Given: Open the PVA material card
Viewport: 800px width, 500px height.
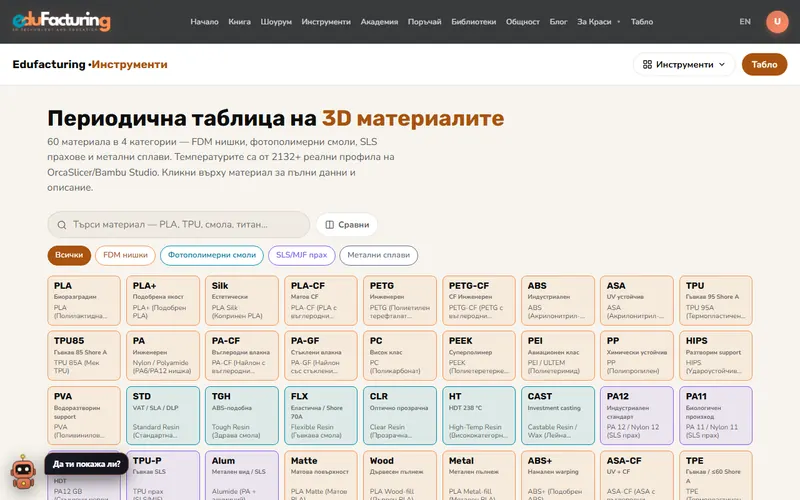Looking at the screenshot, I should click(x=84, y=415).
